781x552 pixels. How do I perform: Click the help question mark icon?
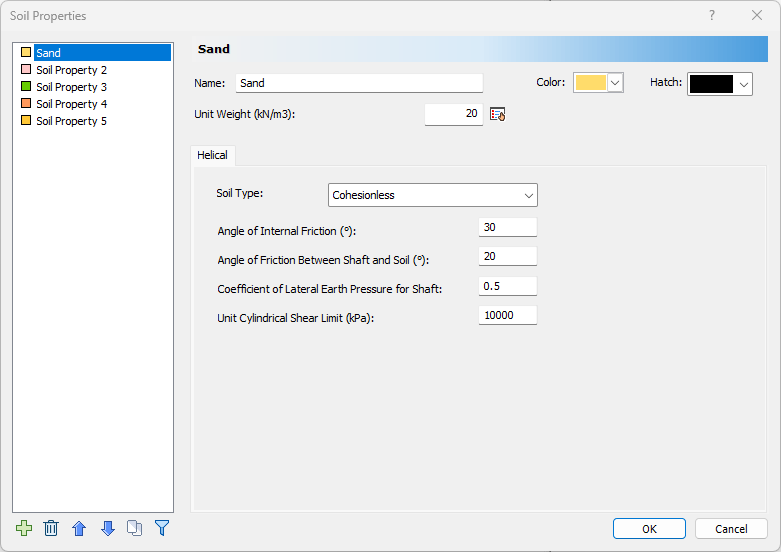point(712,15)
